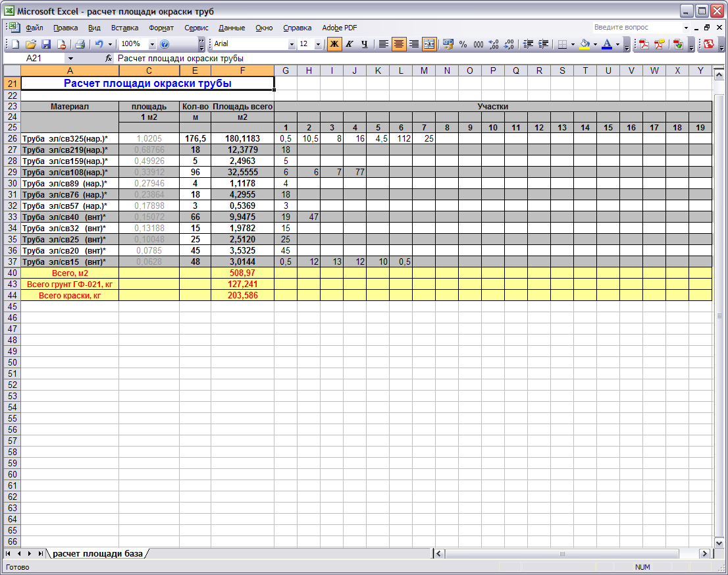The height and width of the screenshot is (575, 728).
Task: Open borders style dropdown arrow
Action: pos(573,44)
